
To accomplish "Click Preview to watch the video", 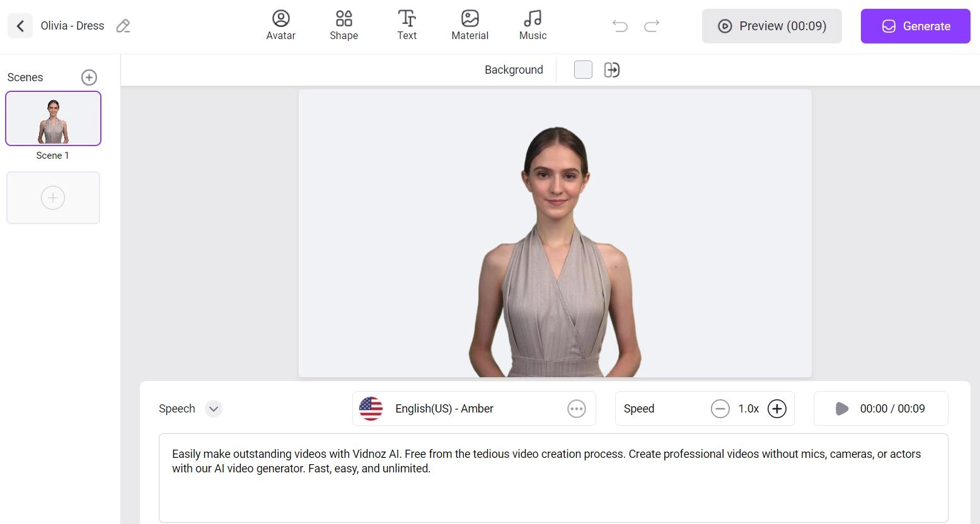I will coord(771,26).
